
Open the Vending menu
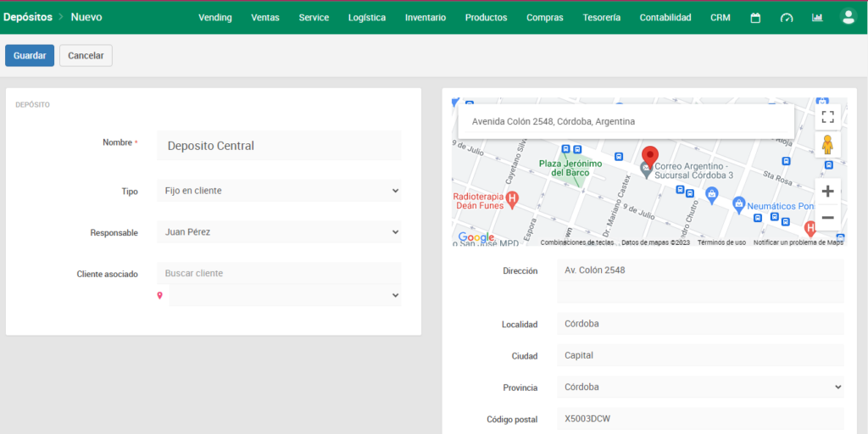tap(215, 18)
